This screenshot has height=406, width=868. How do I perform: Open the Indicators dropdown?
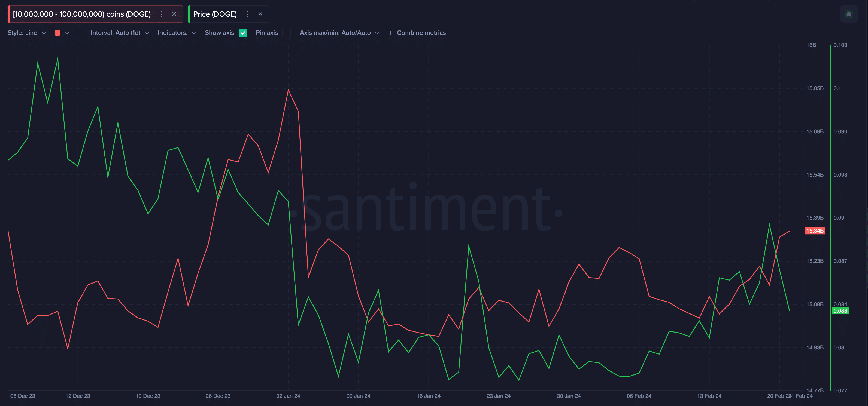point(177,33)
